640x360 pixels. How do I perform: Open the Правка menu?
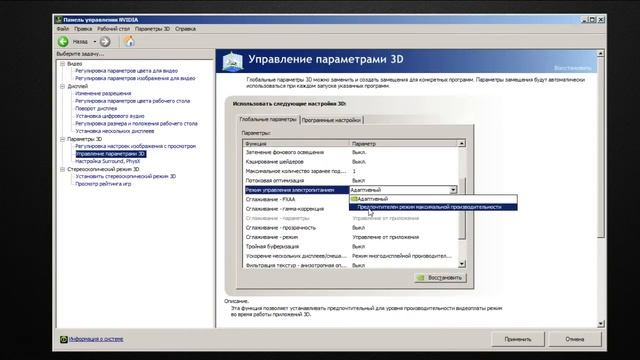[83, 29]
